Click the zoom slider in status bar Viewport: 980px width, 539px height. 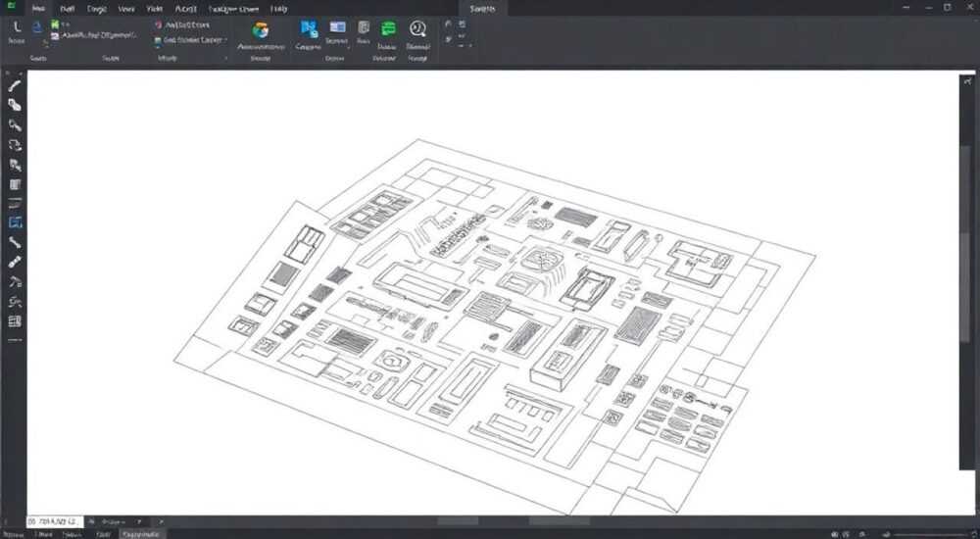click(x=931, y=535)
